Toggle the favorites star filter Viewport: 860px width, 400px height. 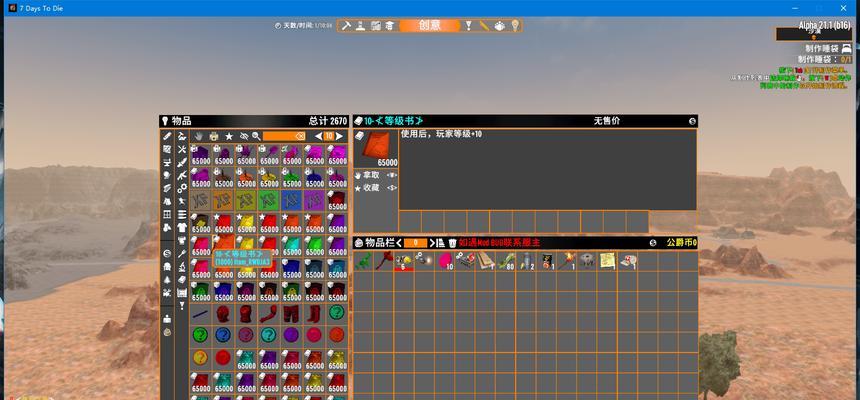click(229, 136)
